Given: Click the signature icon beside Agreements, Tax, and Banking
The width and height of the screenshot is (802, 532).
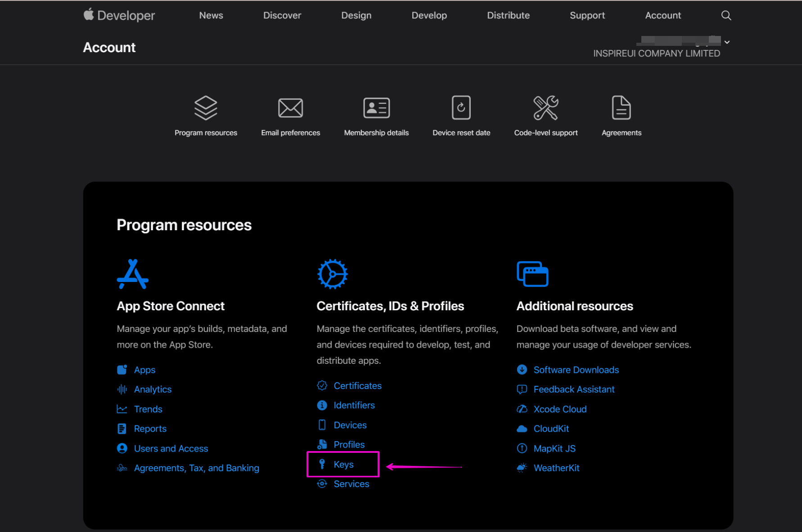Looking at the screenshot, I should tap(122, 468).
